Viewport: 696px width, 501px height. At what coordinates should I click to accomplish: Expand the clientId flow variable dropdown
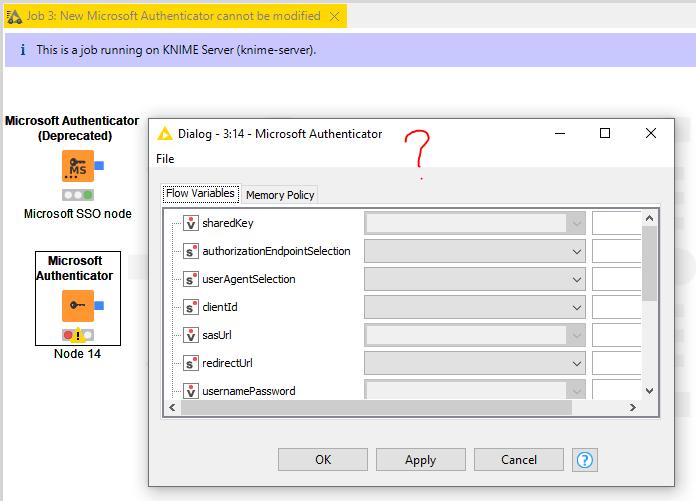pyautogui.click(x=474, y=307)
